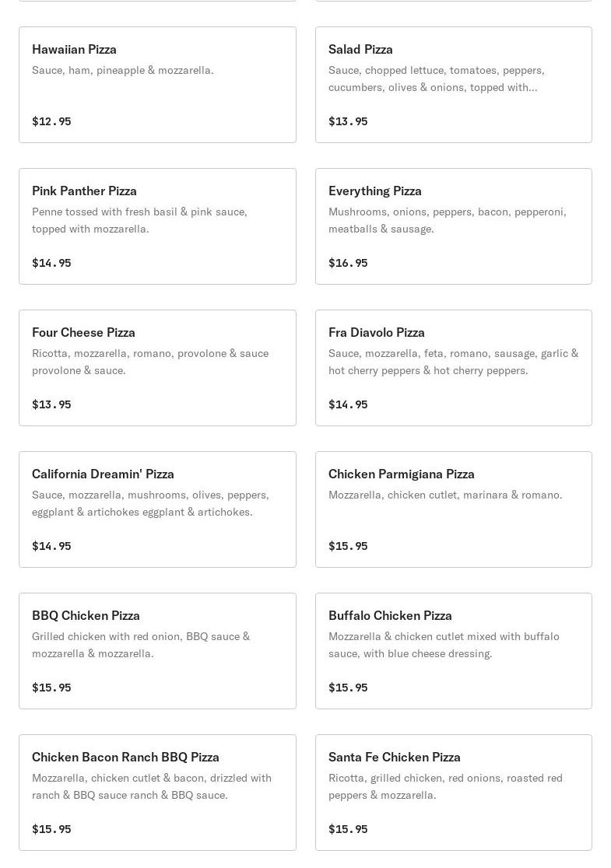The image size is (611, 868).
Task: Select the Fra Diavolo Pizza title
Action: click(x=376, y=332)
